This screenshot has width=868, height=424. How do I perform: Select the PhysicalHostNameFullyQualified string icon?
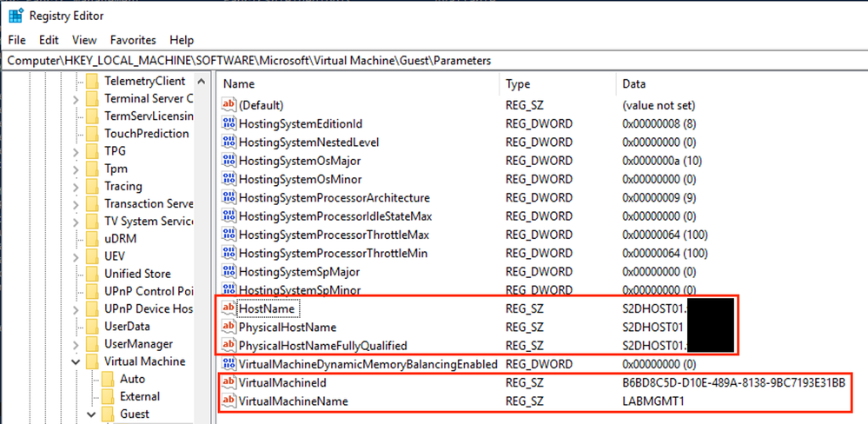click(228, 346)
